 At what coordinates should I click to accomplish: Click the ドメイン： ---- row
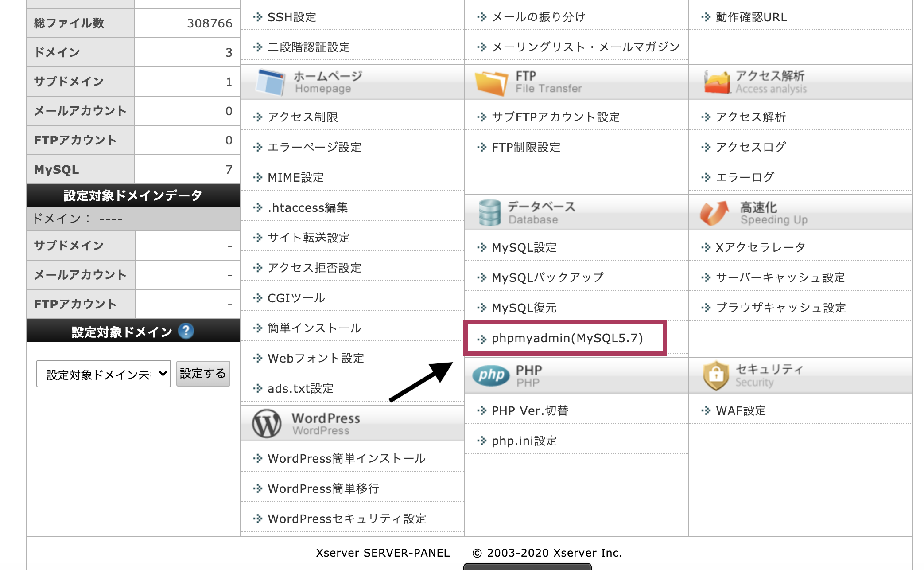tap(133, 219)
